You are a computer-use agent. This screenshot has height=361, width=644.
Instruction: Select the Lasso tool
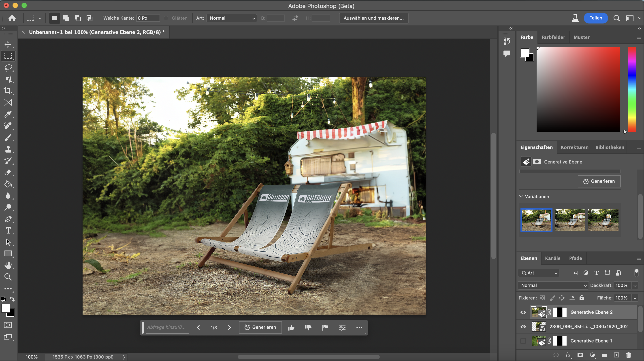[8, 68]
